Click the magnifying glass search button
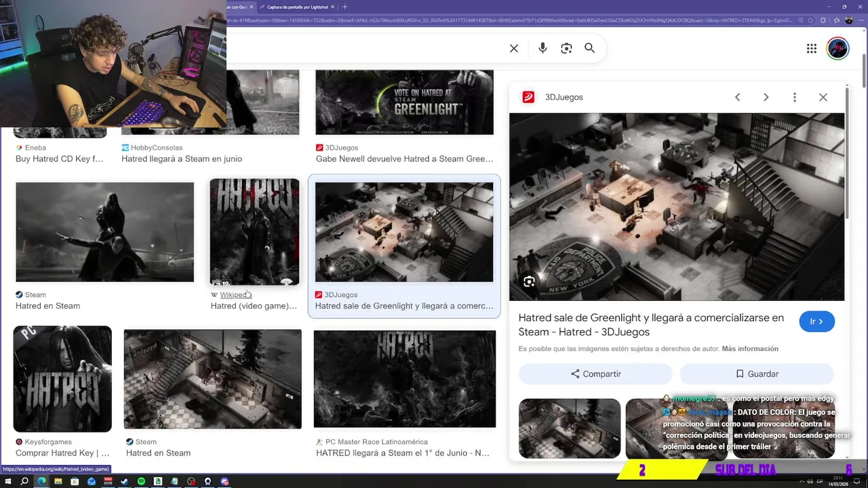This screenshot has width=868, height=488. [589, 48]
